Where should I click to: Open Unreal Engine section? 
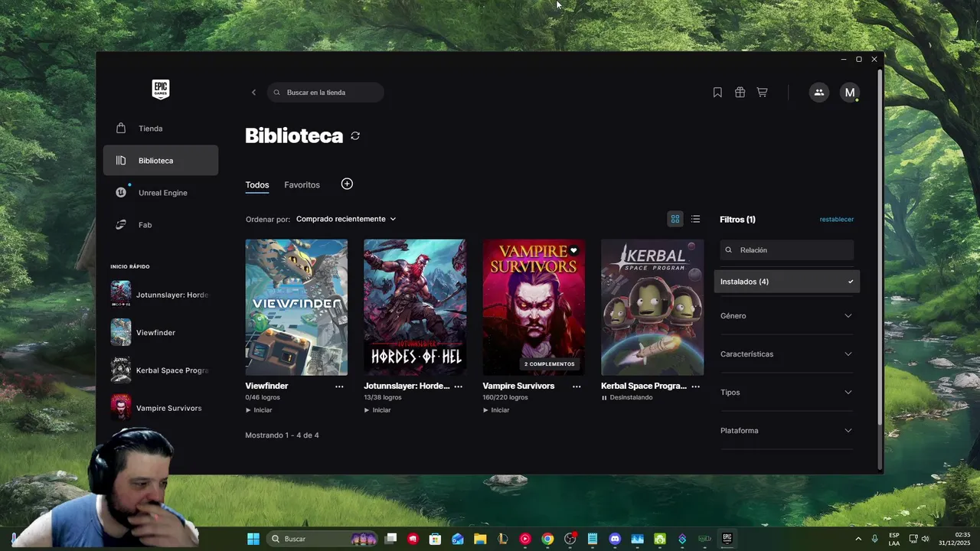coord(161,193)
